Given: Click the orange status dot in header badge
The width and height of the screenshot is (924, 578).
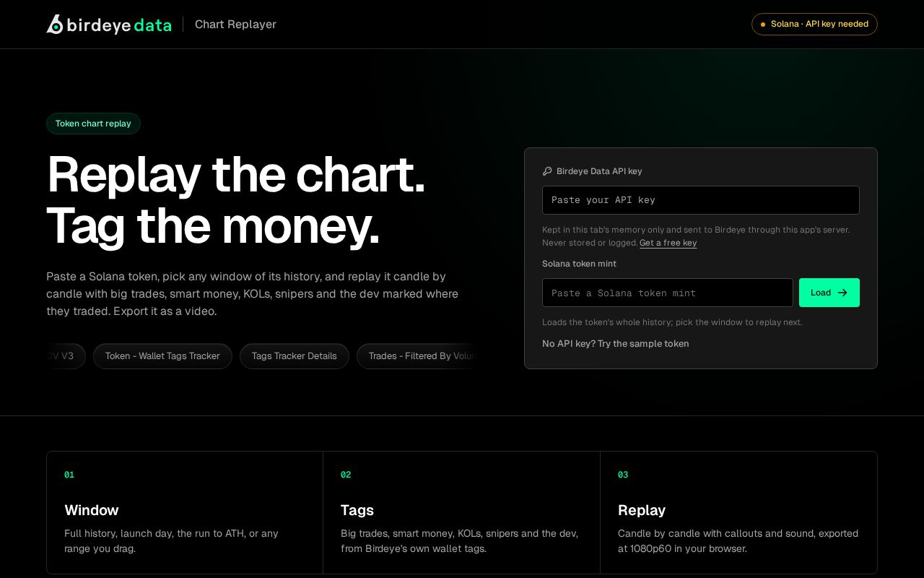Looking at the screenshot, I should 762,24.
